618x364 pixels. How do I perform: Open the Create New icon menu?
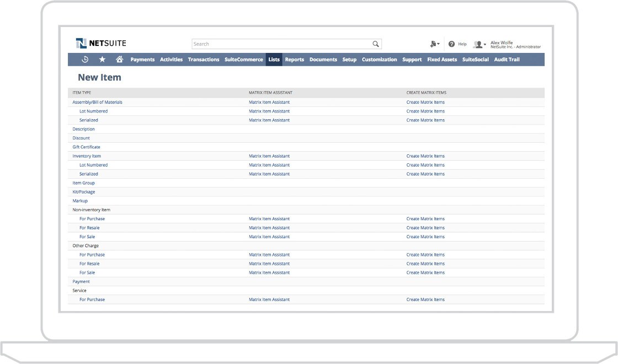pos(435,44)
